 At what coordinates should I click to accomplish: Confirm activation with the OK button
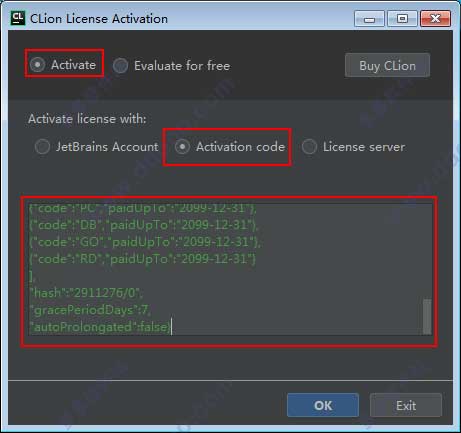[323, 405]
